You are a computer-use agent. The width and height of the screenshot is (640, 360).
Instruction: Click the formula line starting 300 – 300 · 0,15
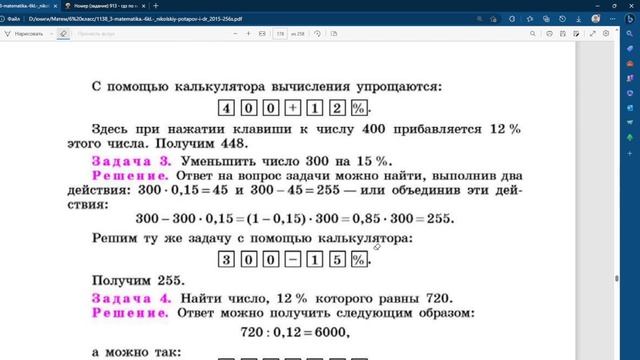tap(295, 219)
